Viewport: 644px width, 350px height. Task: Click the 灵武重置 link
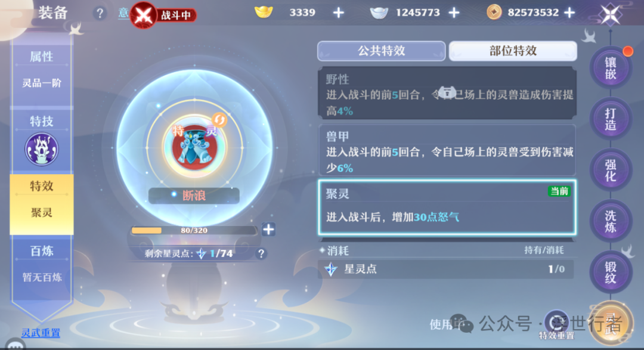(x=41, y=333)
